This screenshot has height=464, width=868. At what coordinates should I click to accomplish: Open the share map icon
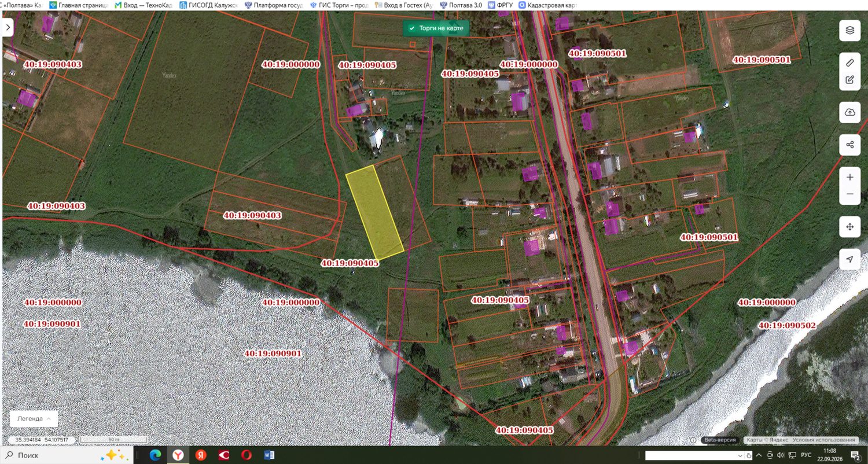click(849, 145)
